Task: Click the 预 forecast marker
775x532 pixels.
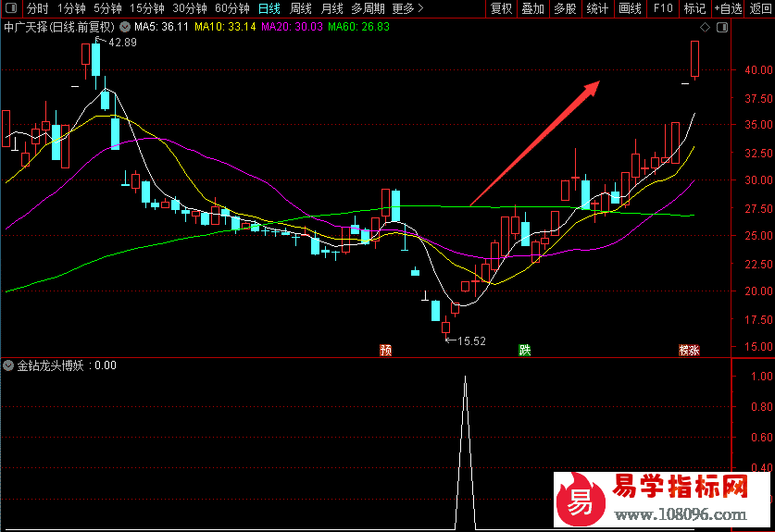Action: pyautogui.click(x=385, y=351)
